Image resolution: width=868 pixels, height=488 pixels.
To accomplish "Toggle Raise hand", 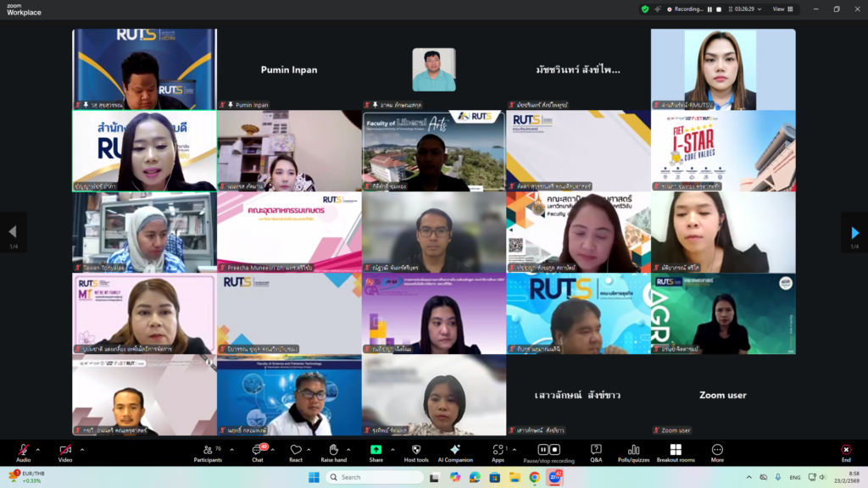I will [x=334, y=450].
